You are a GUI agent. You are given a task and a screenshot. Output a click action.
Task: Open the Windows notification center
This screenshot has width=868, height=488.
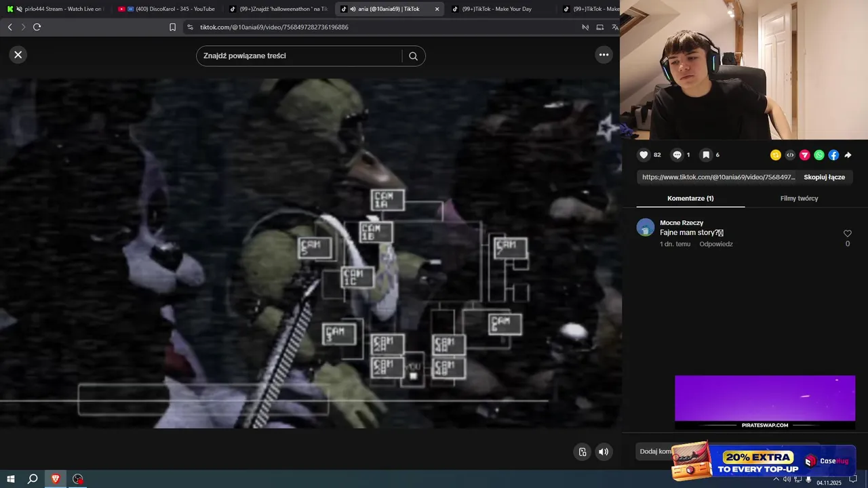[x=853, y=479]
